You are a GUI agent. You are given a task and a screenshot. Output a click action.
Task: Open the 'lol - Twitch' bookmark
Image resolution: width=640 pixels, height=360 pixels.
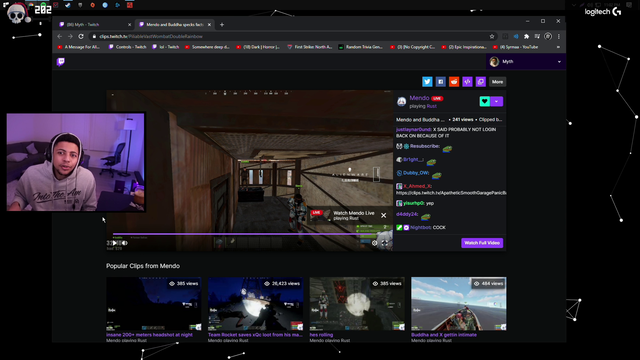166,47
